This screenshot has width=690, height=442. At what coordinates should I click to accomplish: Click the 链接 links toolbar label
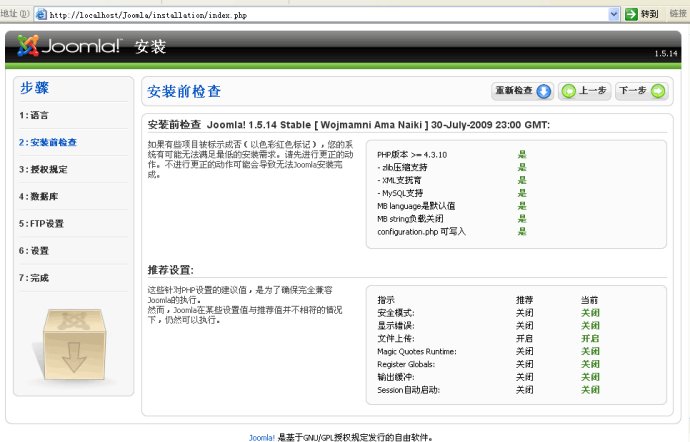[678, 14]
